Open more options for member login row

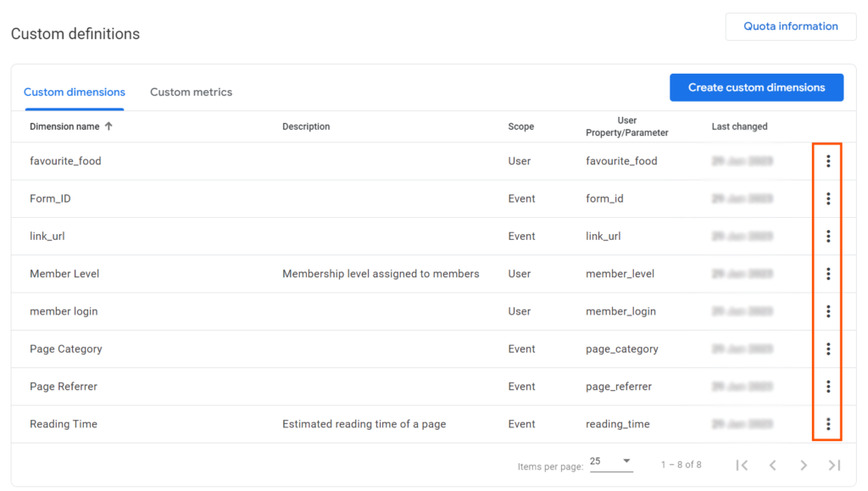tap(828, 311)
